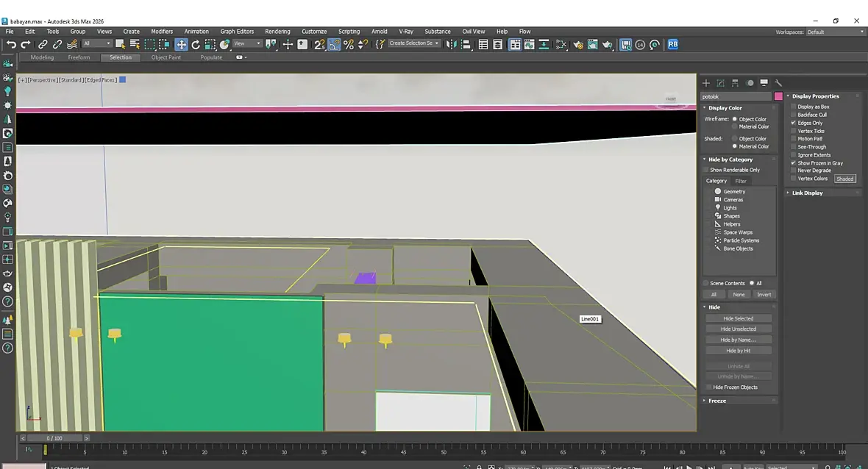Click the Undo arrow in the main toolbar
The image size is (868, 469).
tap(11, 44)
